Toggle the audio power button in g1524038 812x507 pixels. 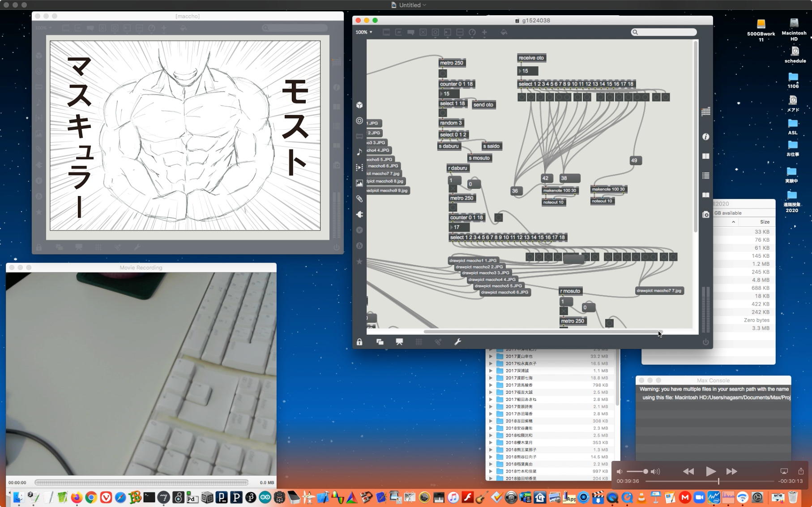pos(705,342)
